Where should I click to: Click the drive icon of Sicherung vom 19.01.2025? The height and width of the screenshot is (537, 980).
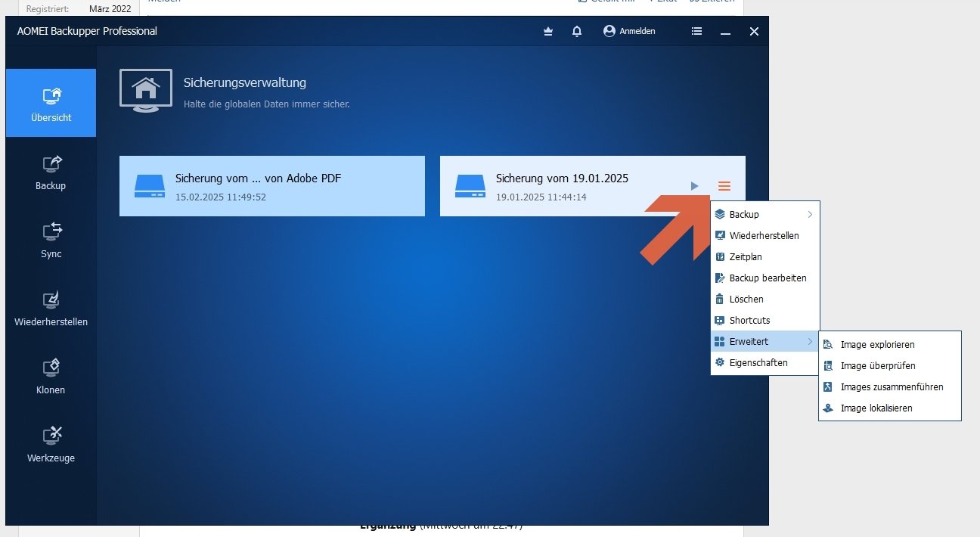pos(470,186)
